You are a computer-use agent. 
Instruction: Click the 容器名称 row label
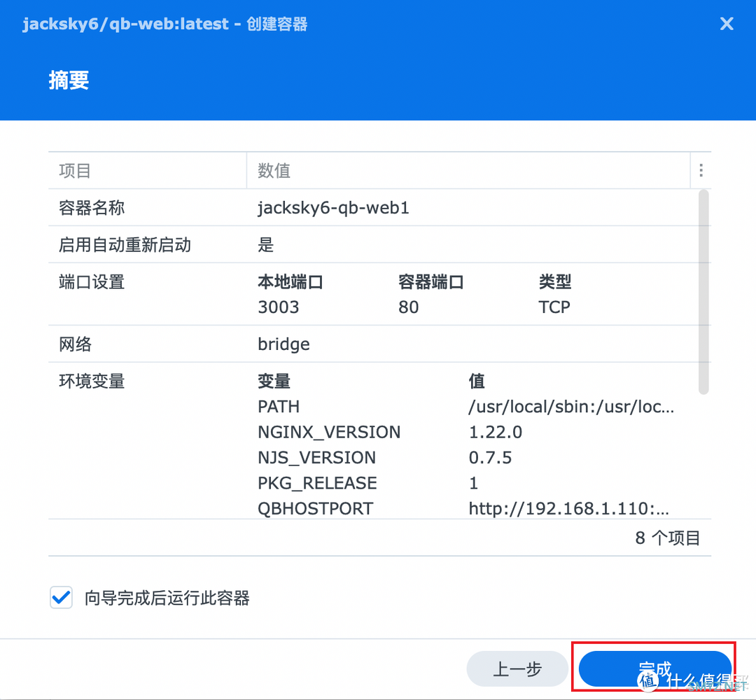[x=92, y=208]
